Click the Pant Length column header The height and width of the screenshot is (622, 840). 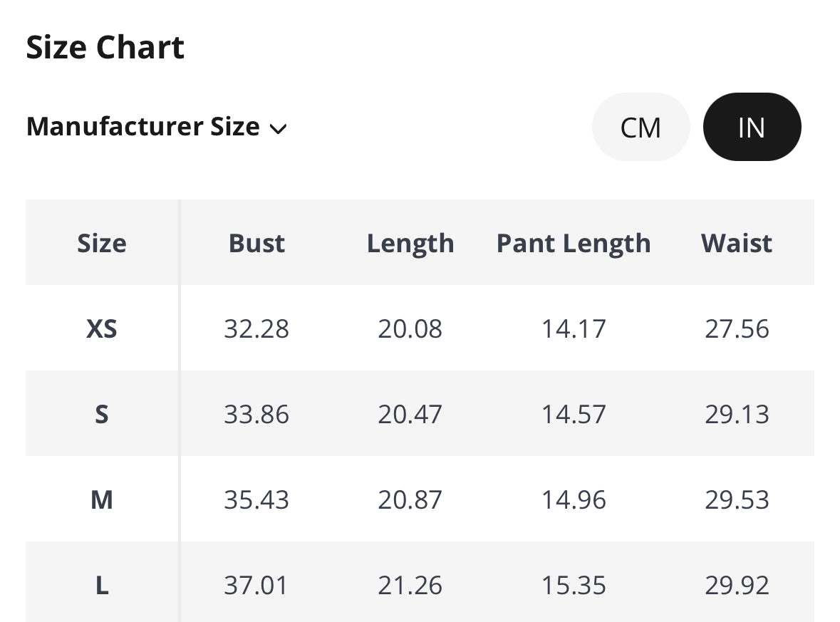point(574,243)
